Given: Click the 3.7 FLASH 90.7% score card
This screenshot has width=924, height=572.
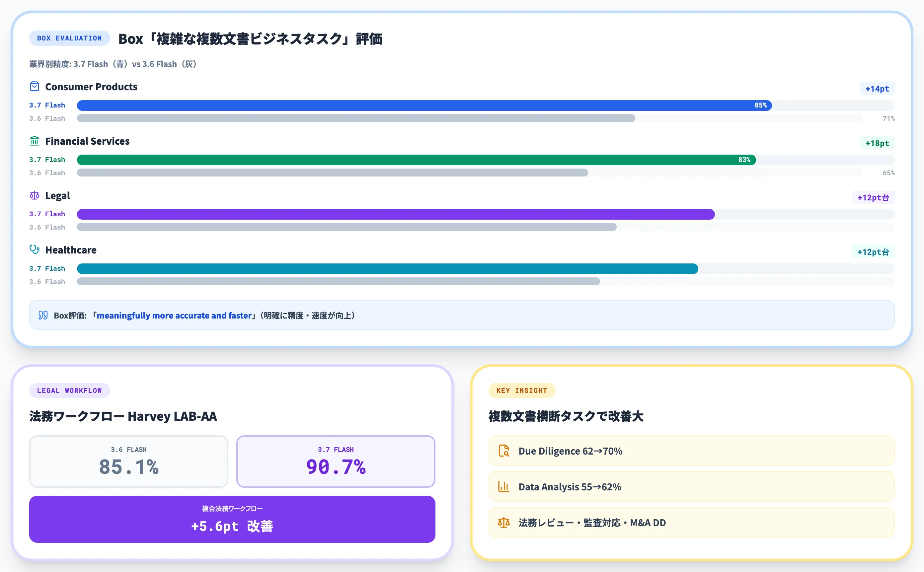Looking at the screenshot, I should (x=336, y=461).
